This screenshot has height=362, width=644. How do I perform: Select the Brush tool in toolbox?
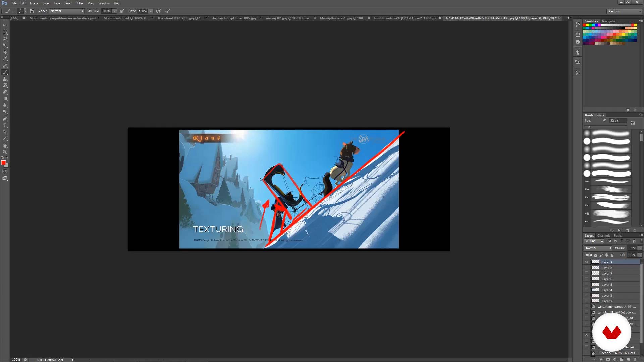[x=5, y=72]
